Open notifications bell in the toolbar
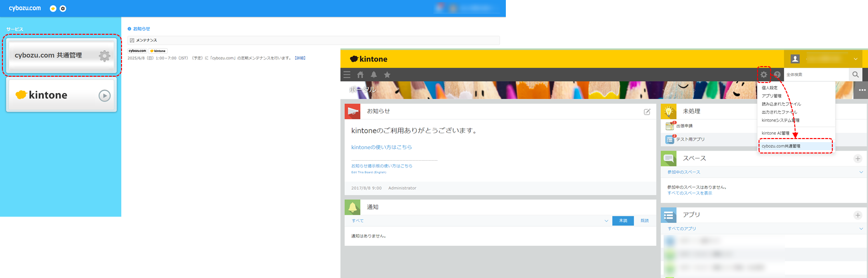This screenshot has width=868, height=278. (x=374, y=75)
